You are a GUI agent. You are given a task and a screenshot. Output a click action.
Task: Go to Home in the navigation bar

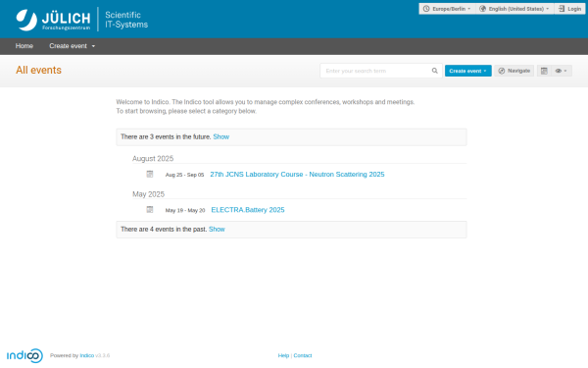coord(24,46)
